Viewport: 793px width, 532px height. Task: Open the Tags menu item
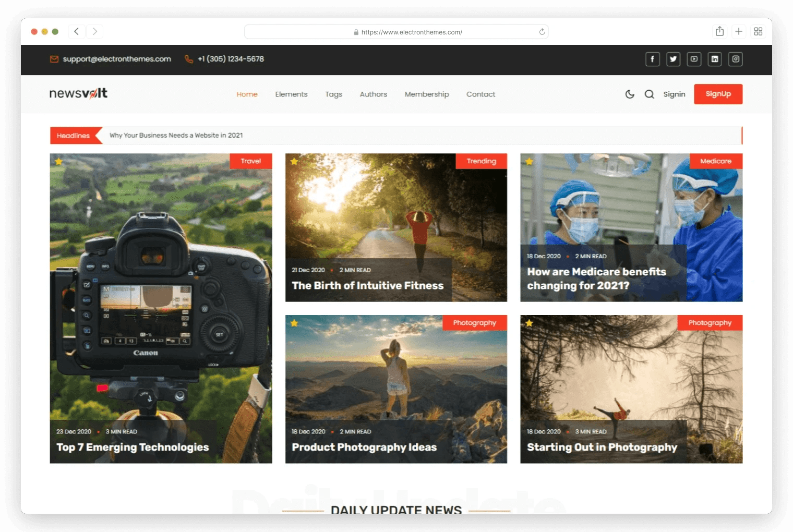tap(333, 94)
